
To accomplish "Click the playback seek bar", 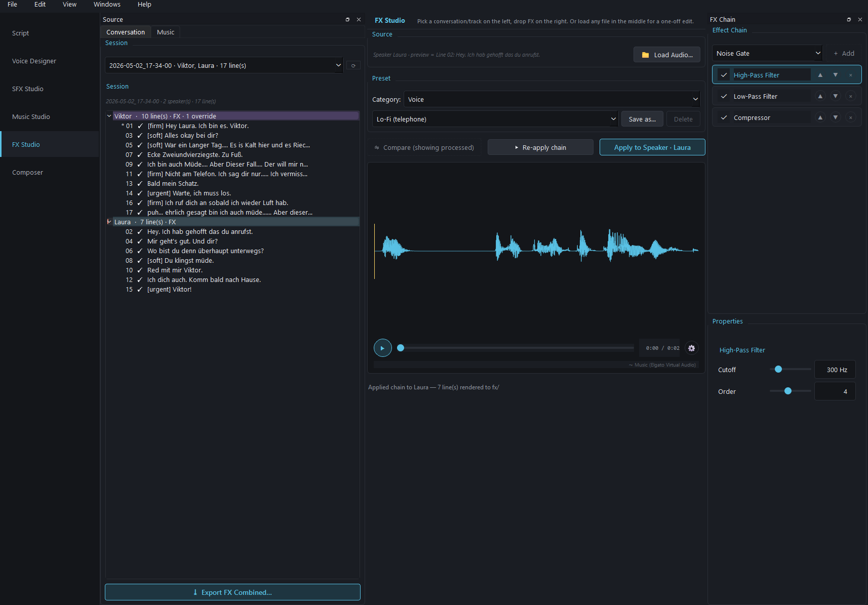I will pos(516,348).
